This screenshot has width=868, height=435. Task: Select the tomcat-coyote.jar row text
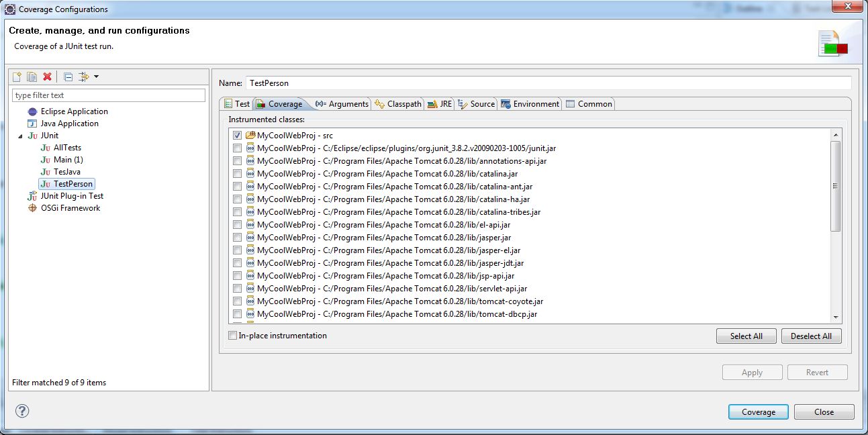400,301
